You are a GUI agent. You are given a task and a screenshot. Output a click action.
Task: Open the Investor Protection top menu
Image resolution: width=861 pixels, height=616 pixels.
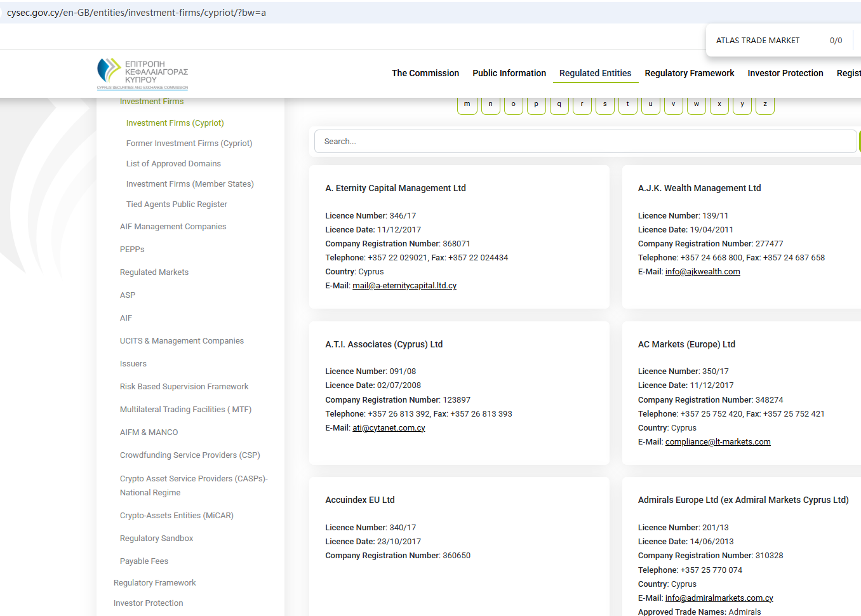tap(785, 73)
